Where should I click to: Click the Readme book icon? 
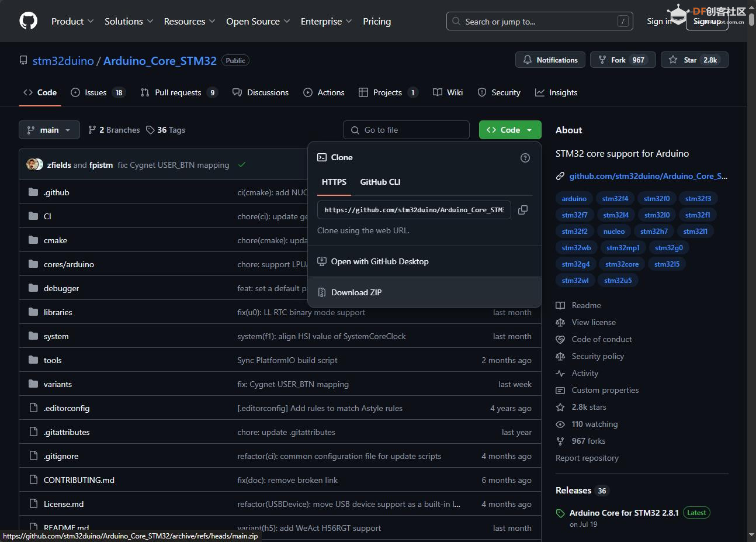tap(560, 305)
